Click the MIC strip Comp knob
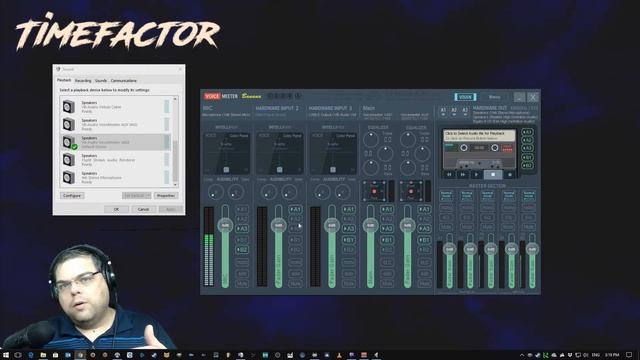640x360 pixels. (216, 192)
